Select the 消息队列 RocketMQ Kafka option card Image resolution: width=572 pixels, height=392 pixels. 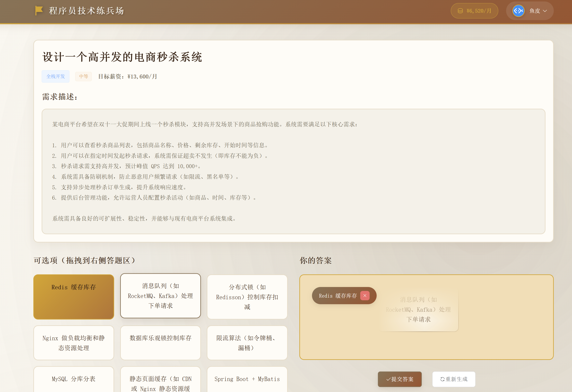(161, 296)
